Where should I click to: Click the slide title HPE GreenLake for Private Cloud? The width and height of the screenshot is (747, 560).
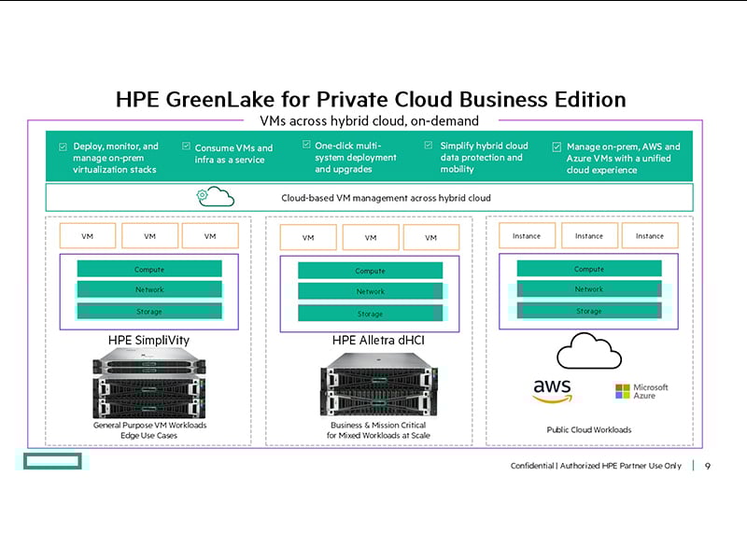coord(371,100)
